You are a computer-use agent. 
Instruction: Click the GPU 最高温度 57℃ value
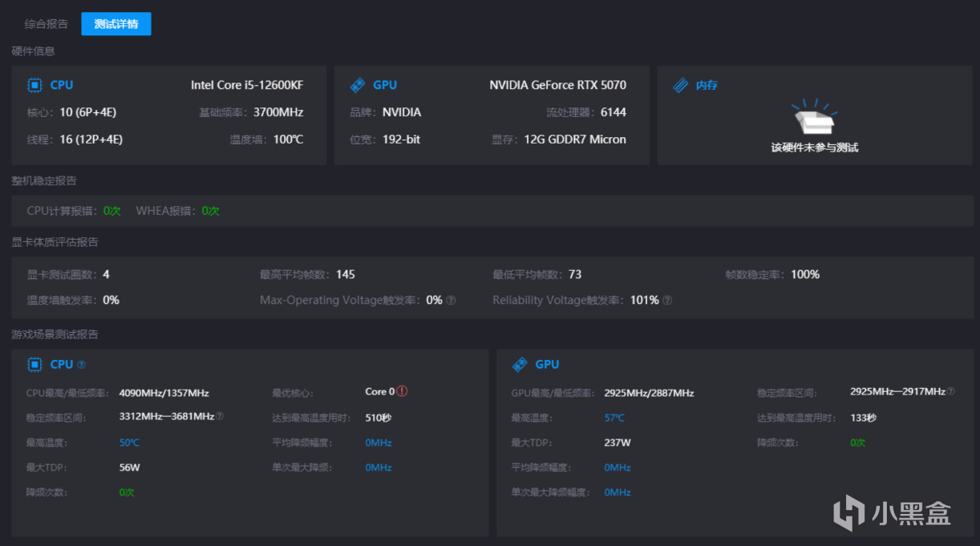tap(614, 418)
